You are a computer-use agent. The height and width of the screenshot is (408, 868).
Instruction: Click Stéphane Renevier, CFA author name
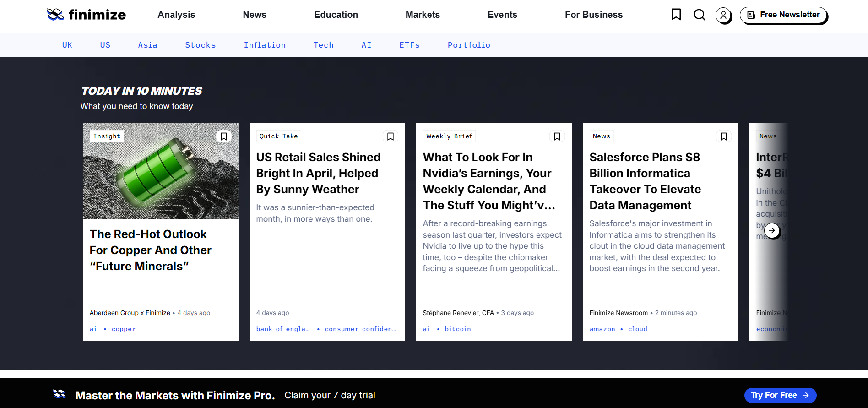(458, 313)
